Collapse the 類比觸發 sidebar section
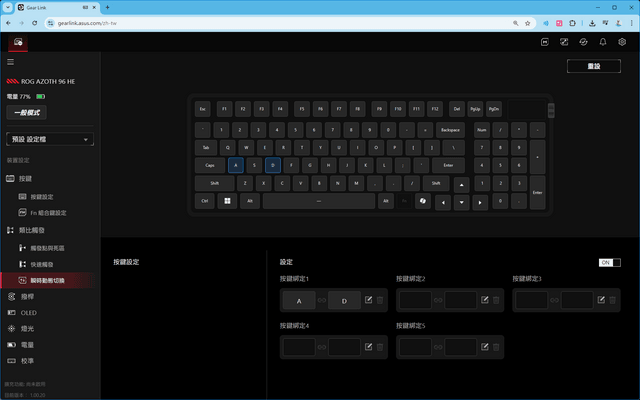Image resolution: width=640 pixels, height=400 pixels. (31, 230)
